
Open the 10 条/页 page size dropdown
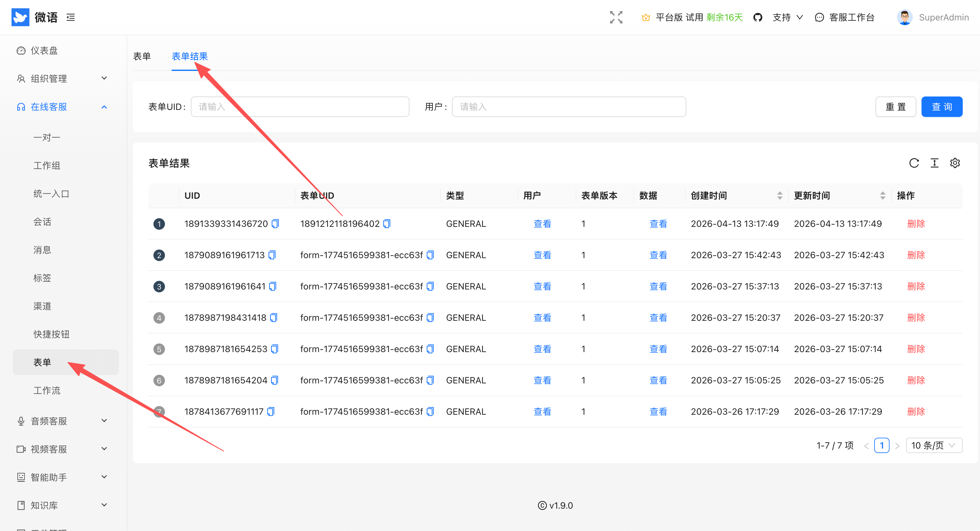[934, 445]
